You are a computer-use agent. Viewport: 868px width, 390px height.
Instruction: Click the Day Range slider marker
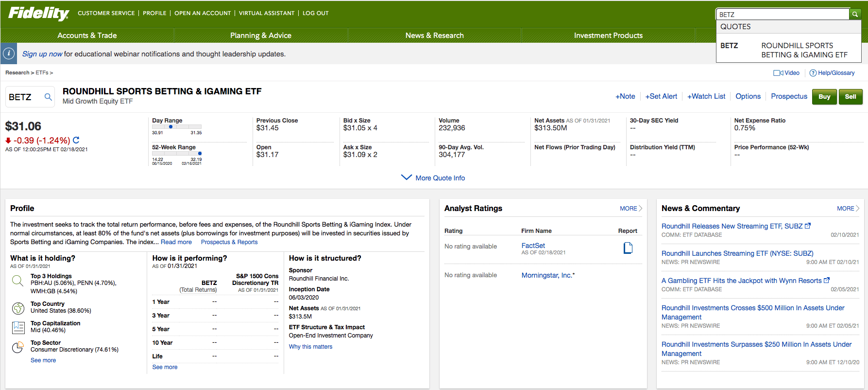tap(170, 127)
